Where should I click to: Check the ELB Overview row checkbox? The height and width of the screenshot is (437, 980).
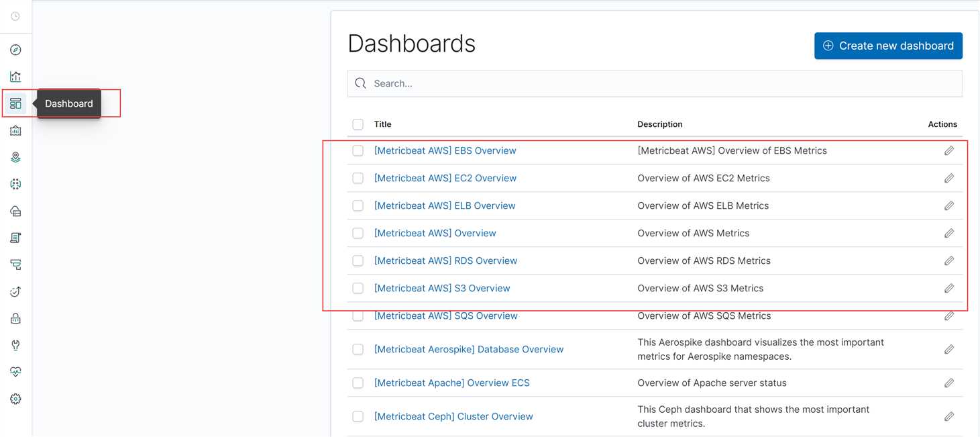(x=358, y=206)
